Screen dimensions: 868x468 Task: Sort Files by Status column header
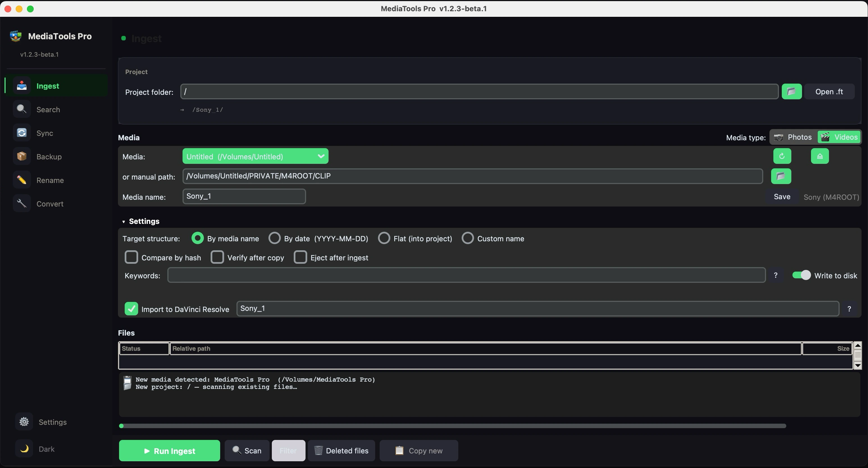(x=144, y=348)
